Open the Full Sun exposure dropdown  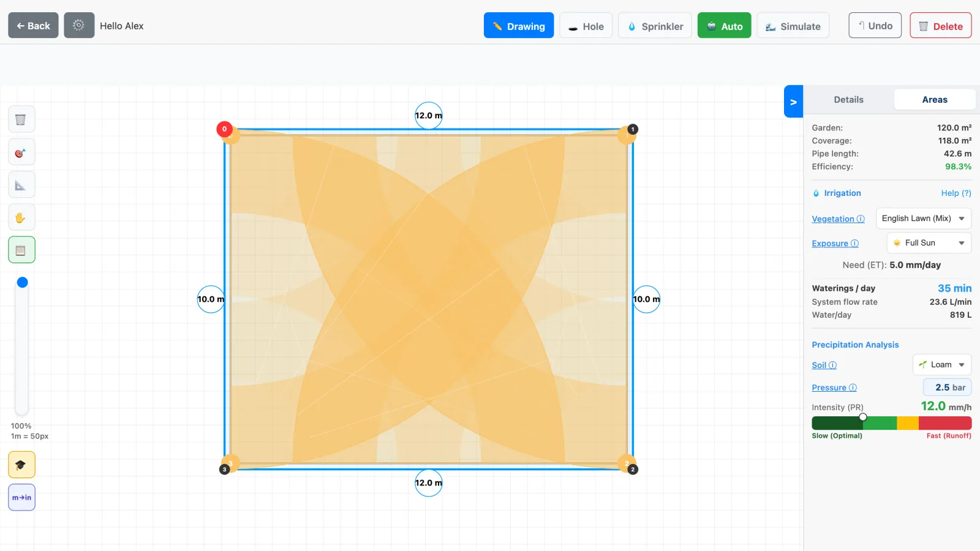[x=929, y=243]
